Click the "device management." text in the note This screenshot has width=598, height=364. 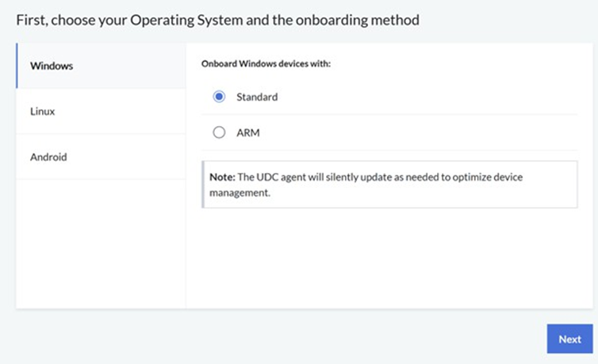point(240,192)
